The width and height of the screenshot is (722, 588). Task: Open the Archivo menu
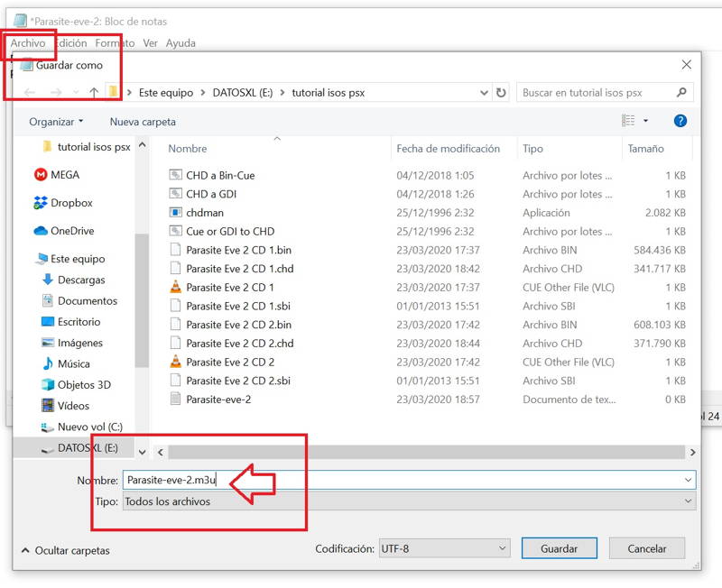click(28, 43)
